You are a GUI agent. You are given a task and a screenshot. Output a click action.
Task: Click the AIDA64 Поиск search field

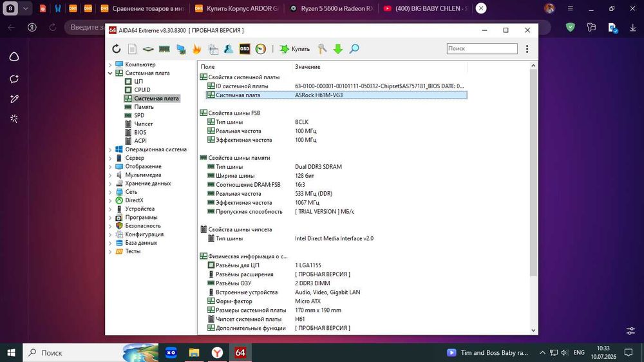pyautogui.click(x=482, y=48)
